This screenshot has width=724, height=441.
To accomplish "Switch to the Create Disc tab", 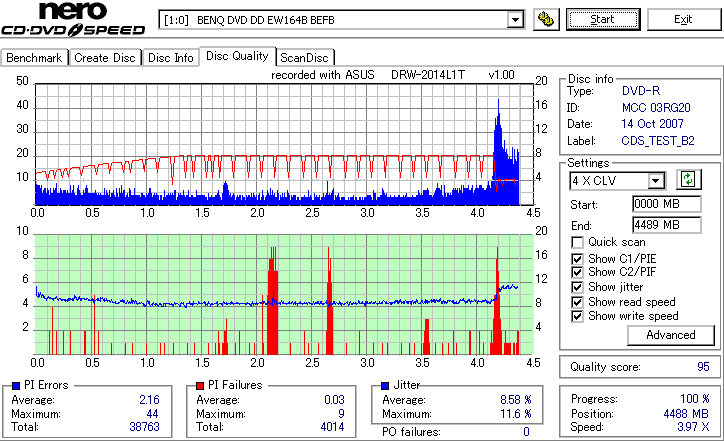I will (x=105, y=58).
